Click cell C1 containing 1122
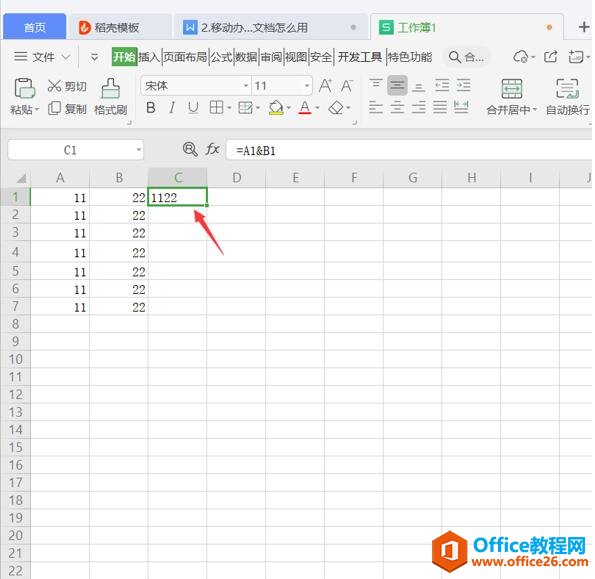Image resolution: width=595 pixels, height=579 pixels. pyautogui.click(x=177, y=197)
